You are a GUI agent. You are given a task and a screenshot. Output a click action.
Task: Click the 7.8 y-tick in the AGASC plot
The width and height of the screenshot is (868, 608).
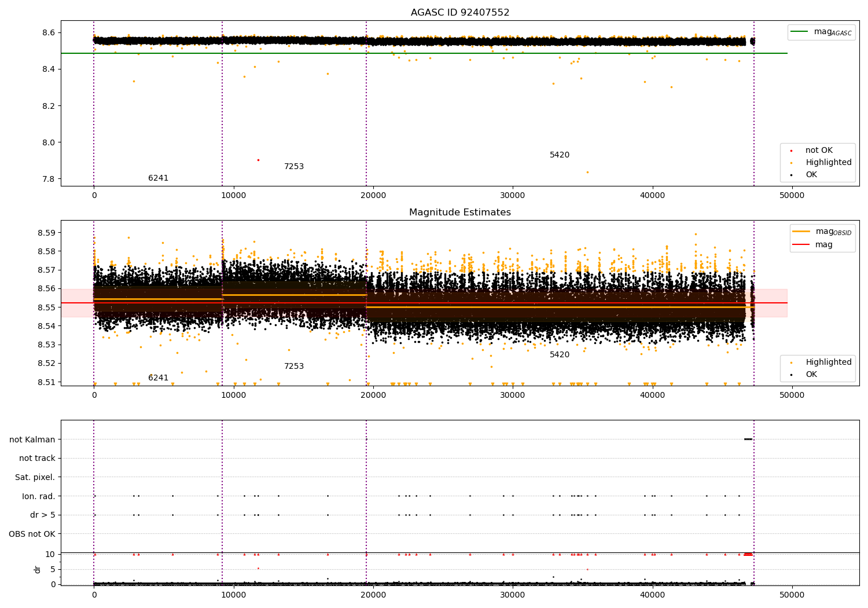coord(47,179)
